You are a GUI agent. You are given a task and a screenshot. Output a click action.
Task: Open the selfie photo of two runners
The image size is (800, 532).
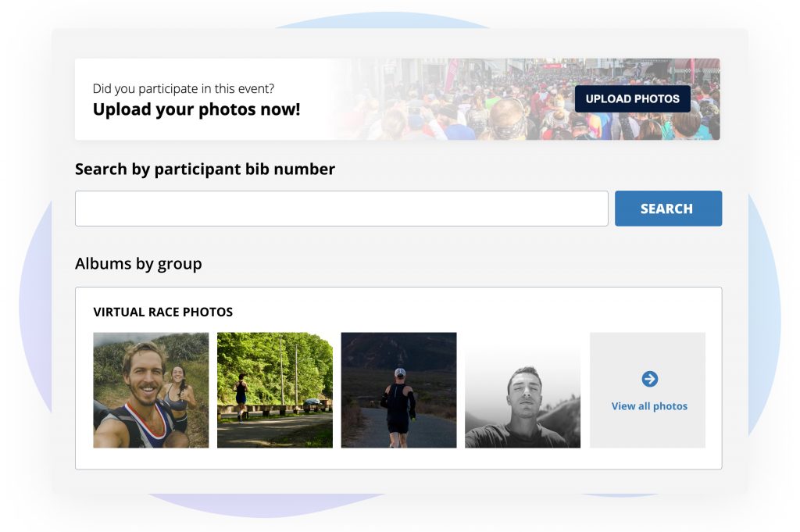pos(151,390)
